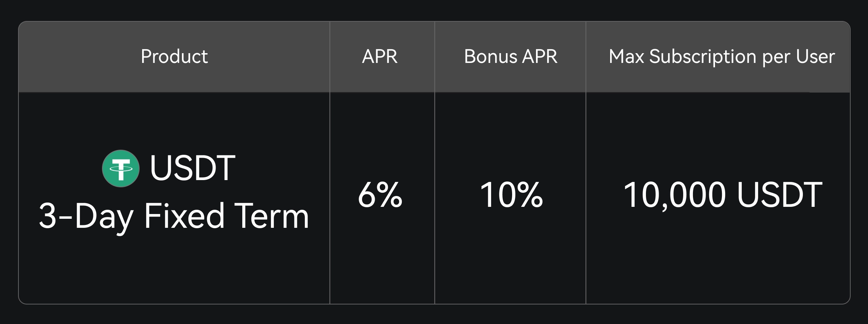The width and height of the screenshot is (868, 324).
Task: Click the "USDT" unit after 10,000
Action: coord(779,195)
